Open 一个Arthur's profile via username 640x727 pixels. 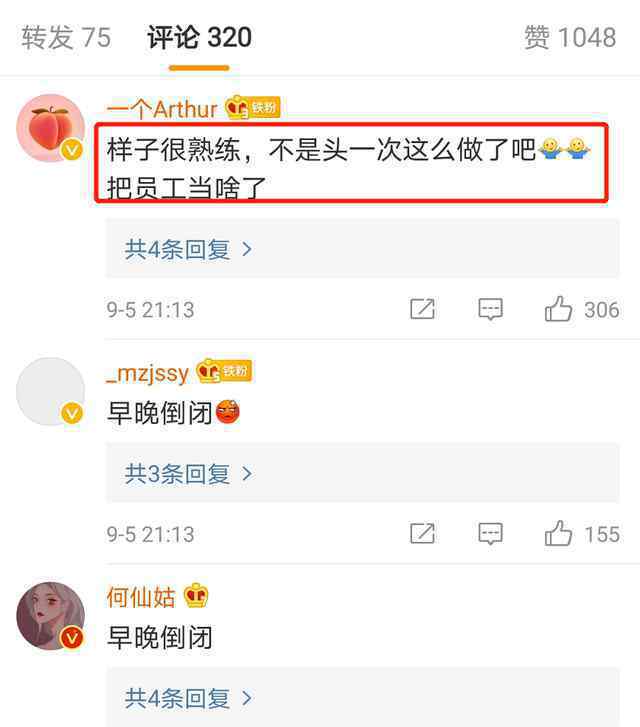(x=162, y=109)
